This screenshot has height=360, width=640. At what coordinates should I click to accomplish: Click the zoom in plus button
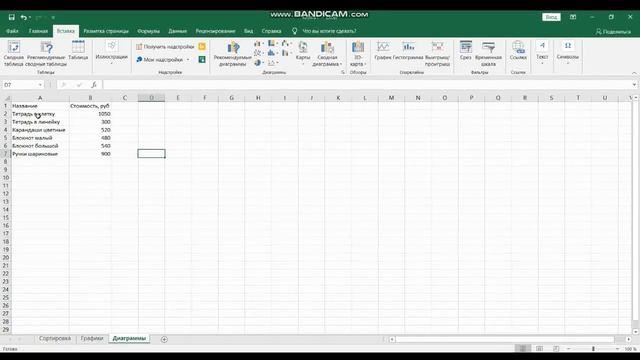pos(618,349)
